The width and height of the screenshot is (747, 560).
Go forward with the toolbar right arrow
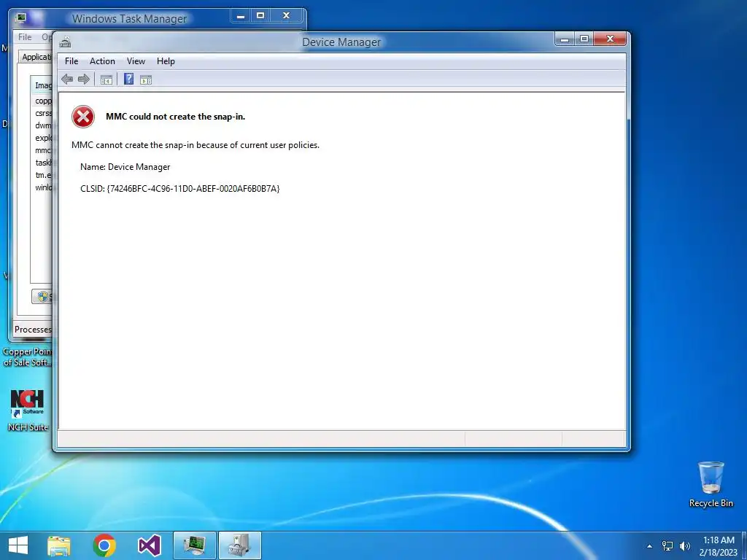[84, 79]
